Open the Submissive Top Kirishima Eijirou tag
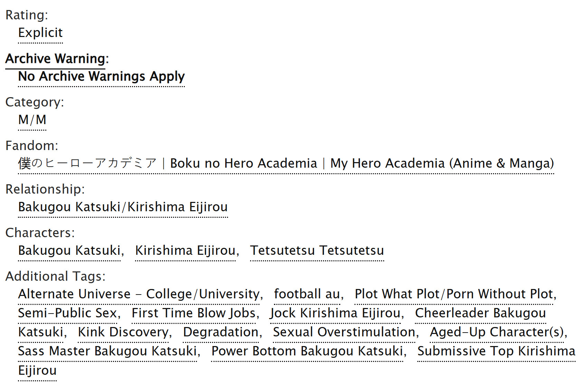 click(496, 351)
